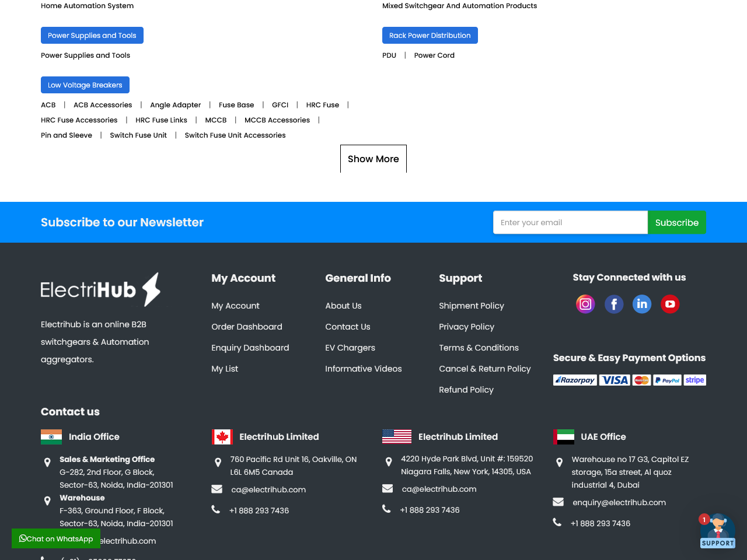
Task: View the Cancel & Return Policy
Action: [x=485, y=369]
